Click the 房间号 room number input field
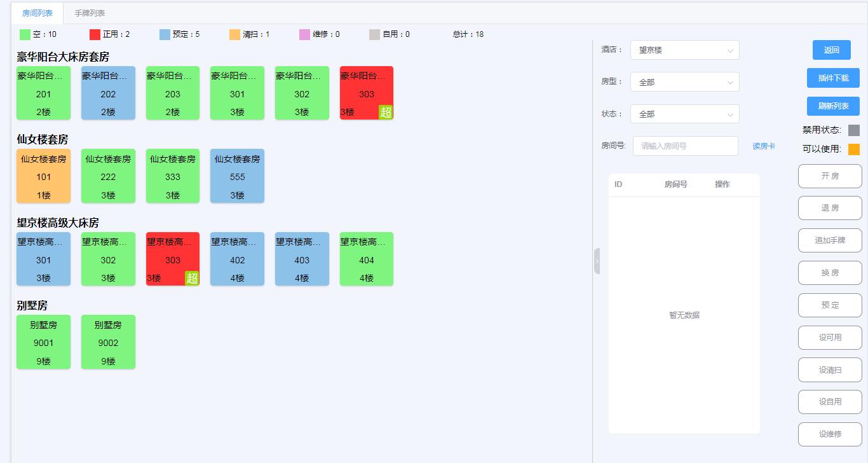This screenshot has width=868, height=463. 684,146
